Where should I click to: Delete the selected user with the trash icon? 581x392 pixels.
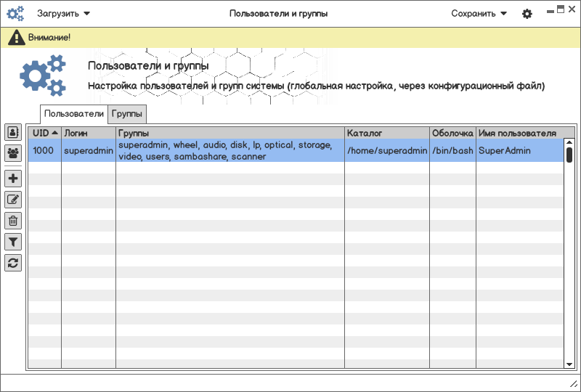click(13, 221)
